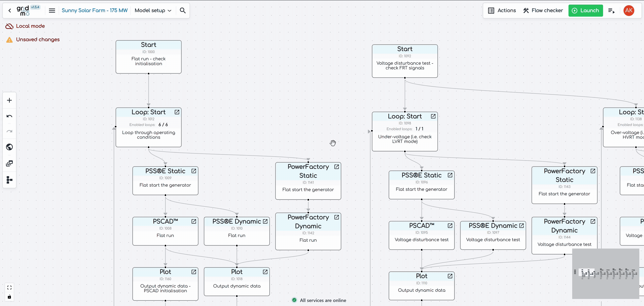Click 'Output dynamic data - PSCAD initialisation' text
The width and height of the screenshot is (644, 306).
165,288
